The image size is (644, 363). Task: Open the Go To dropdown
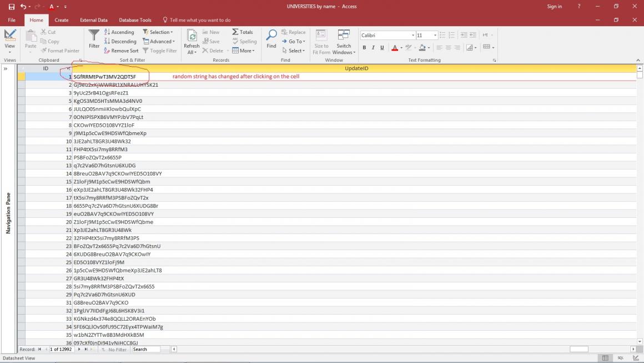pos(293,42)
